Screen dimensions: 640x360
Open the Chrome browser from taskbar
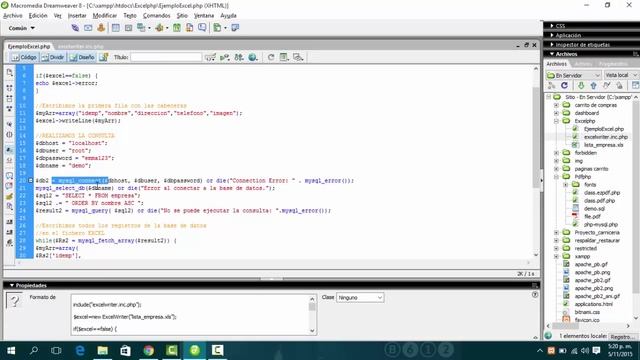tap(149, 351)
